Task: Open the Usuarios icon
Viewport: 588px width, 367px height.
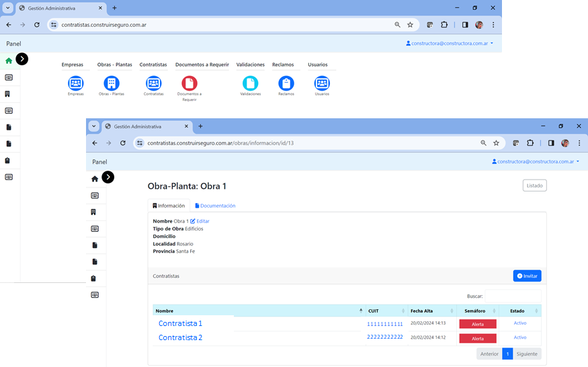Action: tap(322, 83)
